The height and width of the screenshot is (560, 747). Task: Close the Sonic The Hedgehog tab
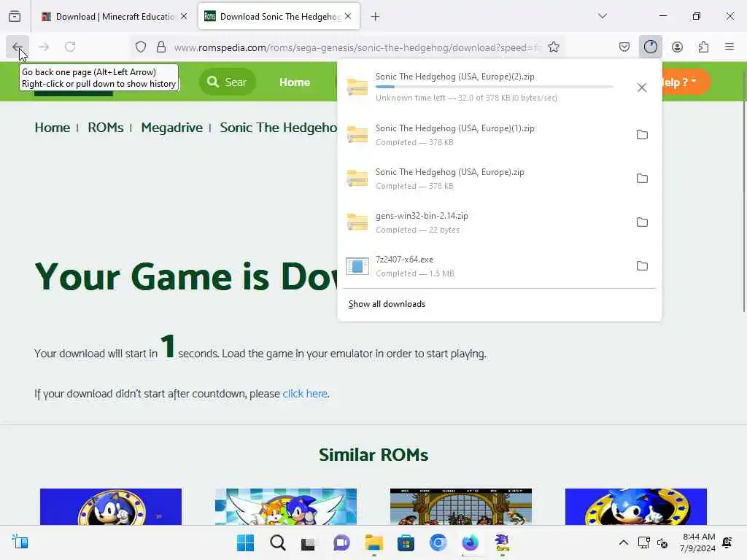tap(348, 16)
